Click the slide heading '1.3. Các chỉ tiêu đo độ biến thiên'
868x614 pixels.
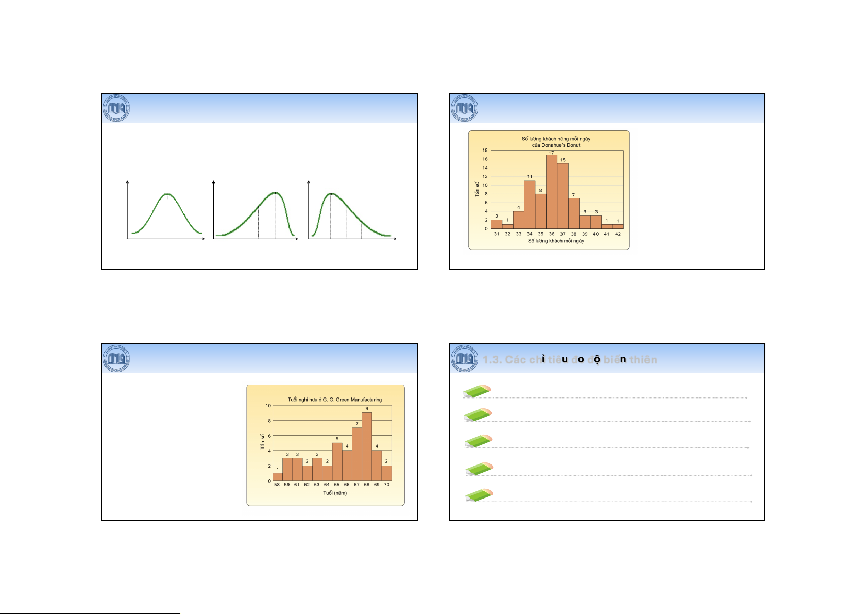tap(570, 360)
